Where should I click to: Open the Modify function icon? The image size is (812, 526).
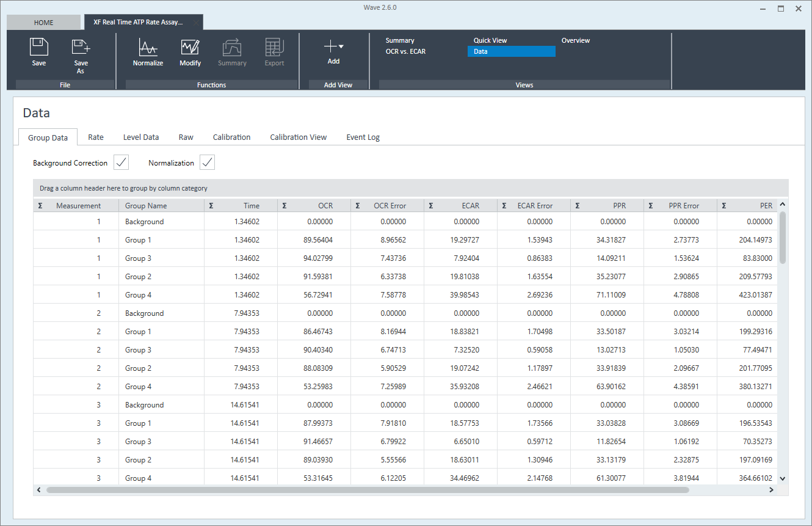click(x=190, y=48)
